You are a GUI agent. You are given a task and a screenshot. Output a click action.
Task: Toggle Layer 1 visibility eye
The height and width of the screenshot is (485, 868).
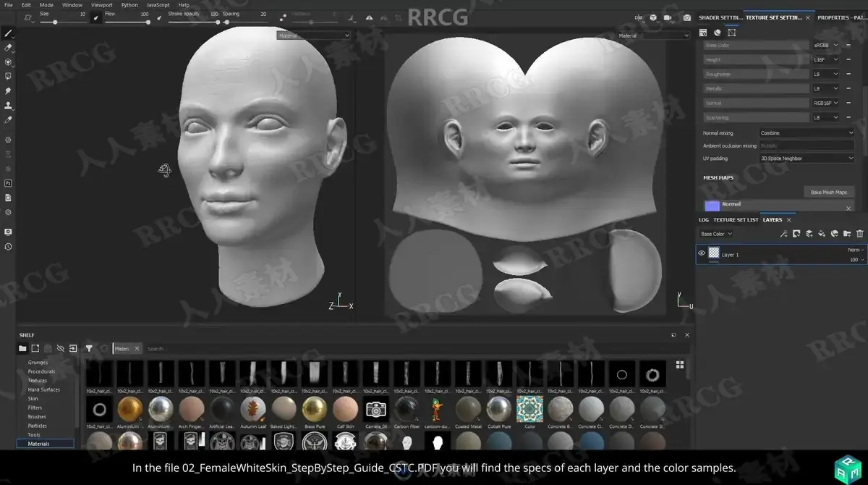coord(701,253)
